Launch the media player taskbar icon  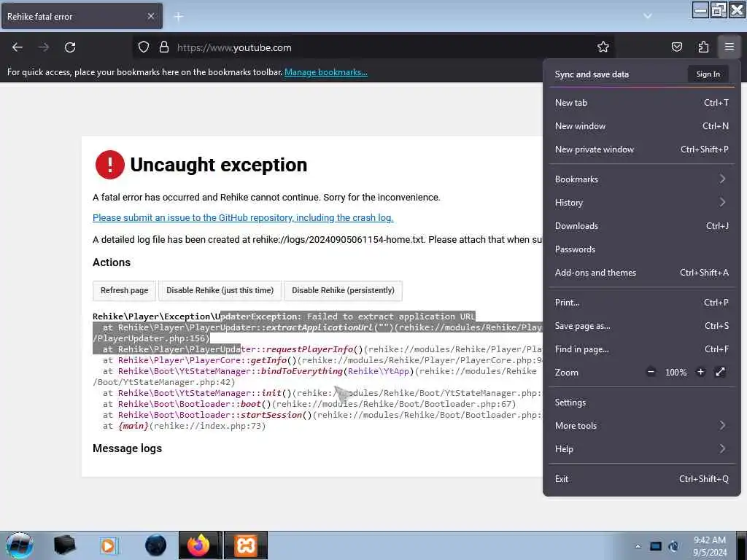point(109,545)
